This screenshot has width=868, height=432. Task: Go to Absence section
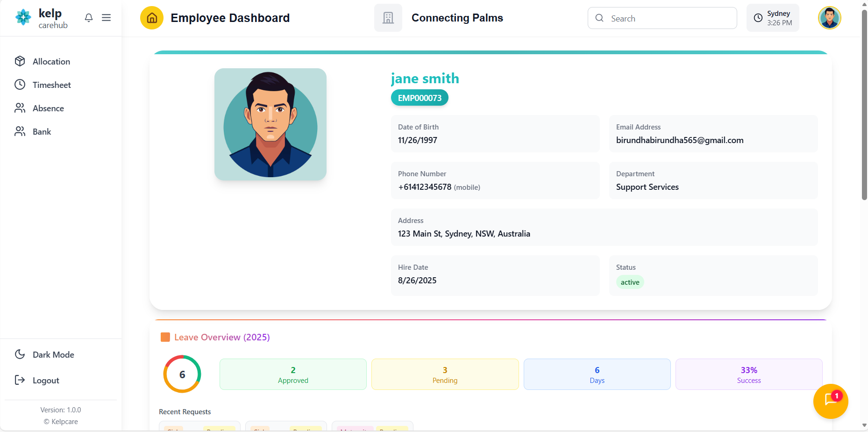48,108
